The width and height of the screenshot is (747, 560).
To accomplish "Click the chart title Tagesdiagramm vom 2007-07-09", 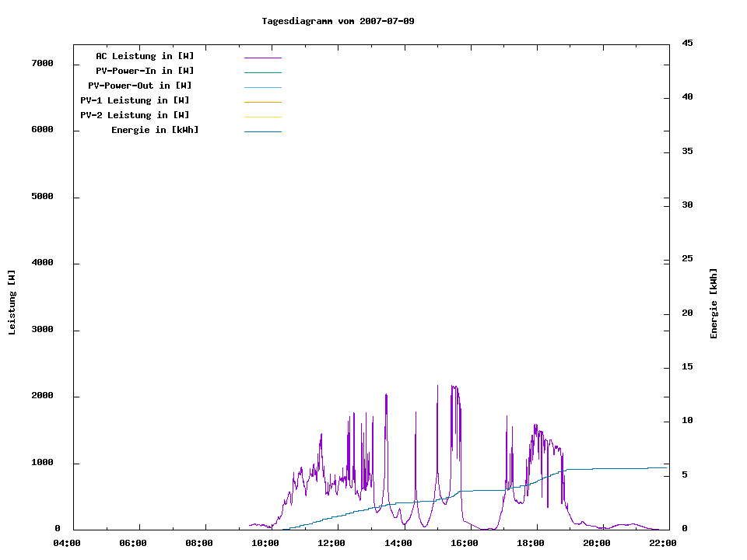I will [338, 21].
